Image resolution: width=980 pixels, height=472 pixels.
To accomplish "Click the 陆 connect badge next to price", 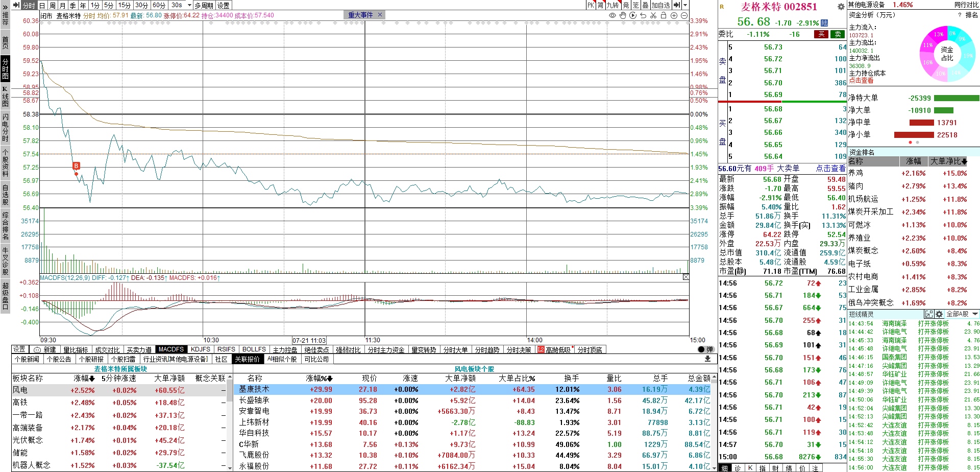I will [x=825, y=23].
